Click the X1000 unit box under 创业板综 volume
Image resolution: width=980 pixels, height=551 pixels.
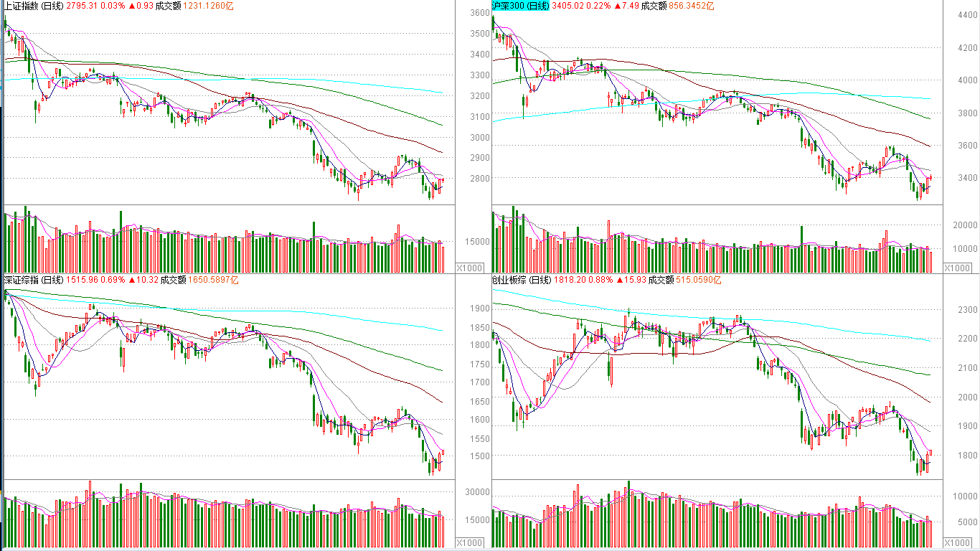pos(956,543)
